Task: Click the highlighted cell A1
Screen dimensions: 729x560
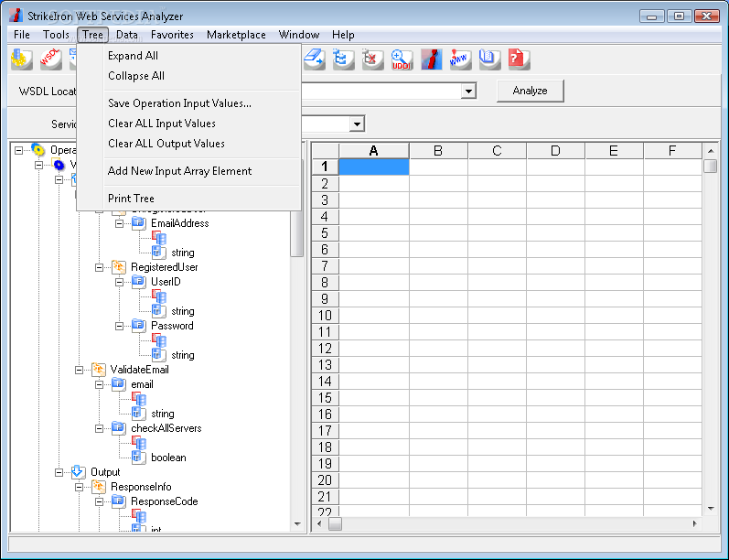Action: pyautogui.click(x=374, y=167)
